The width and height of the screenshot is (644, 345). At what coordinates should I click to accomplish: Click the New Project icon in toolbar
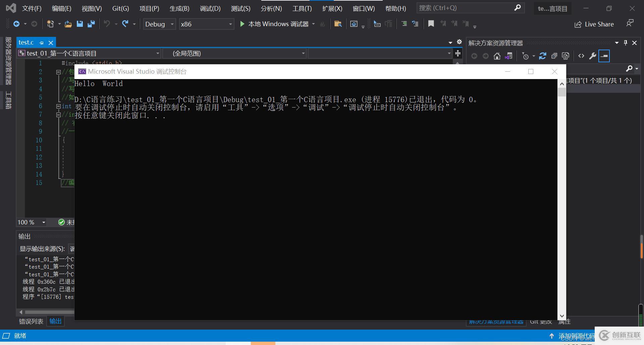(50, 24)
